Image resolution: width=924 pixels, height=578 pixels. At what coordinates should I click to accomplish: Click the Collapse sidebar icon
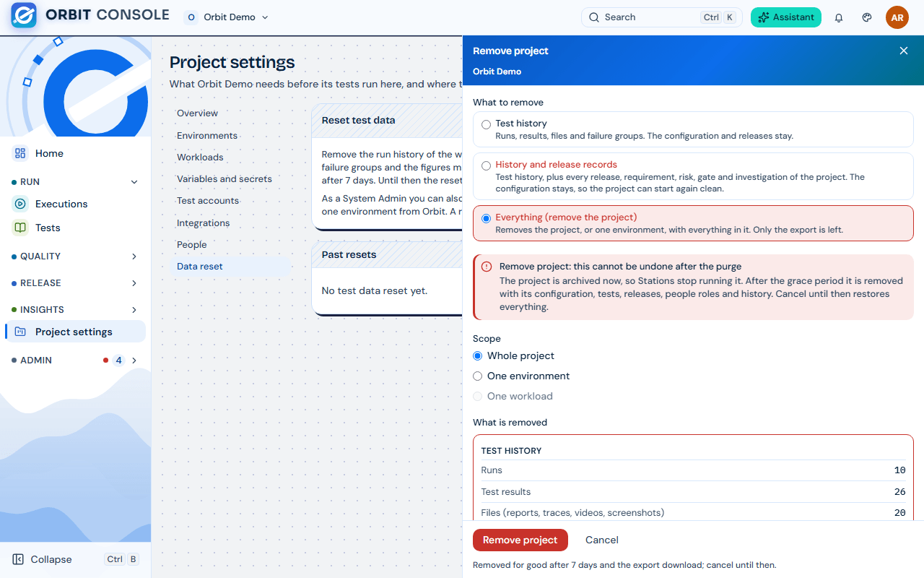[x=19, y=559]
